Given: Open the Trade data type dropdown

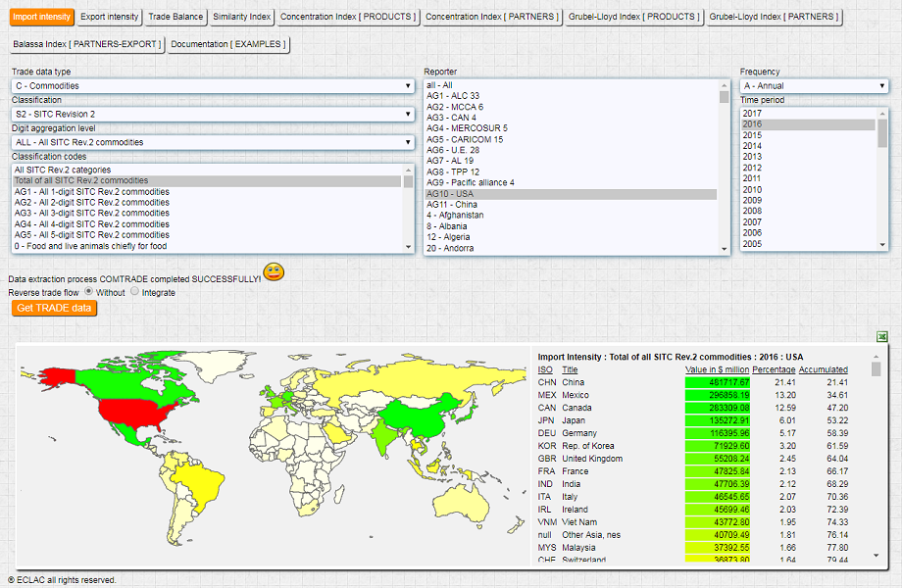Looking at the screenshot, I should pos(213,86).
